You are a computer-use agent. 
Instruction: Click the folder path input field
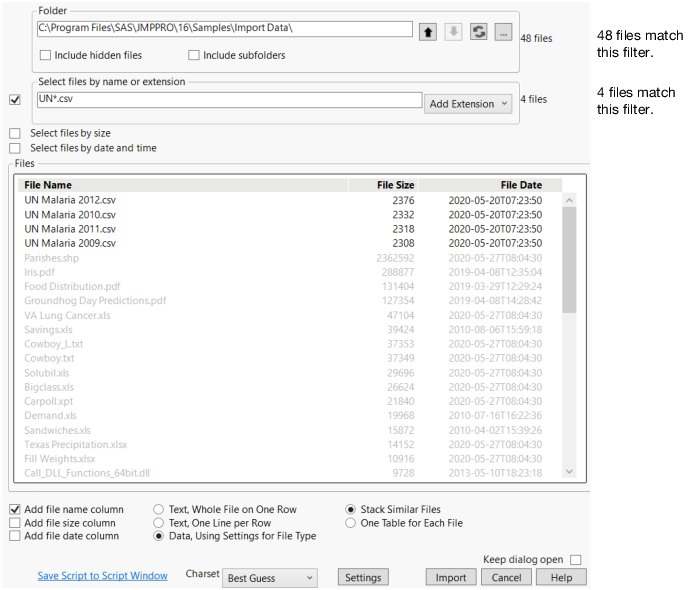point(225,28)
